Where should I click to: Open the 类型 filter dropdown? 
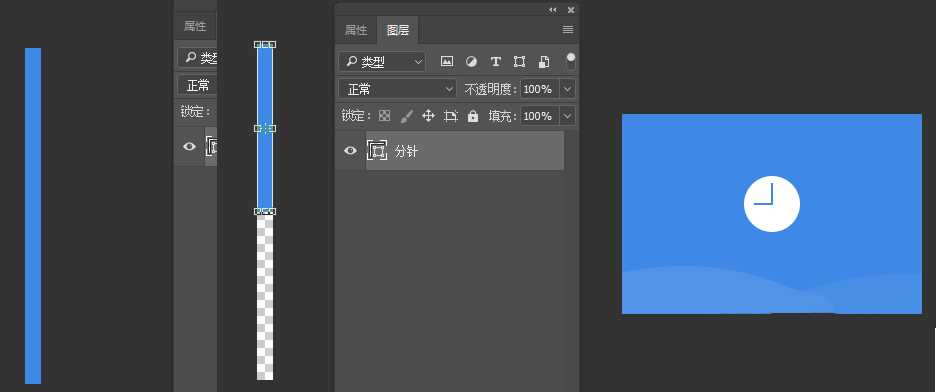pos(382,62)
